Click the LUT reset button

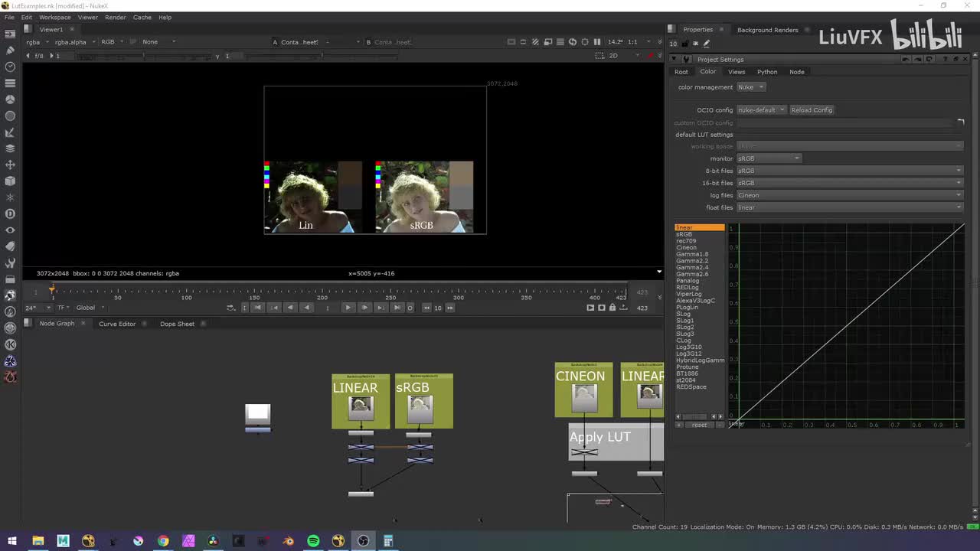click(699, 425)
